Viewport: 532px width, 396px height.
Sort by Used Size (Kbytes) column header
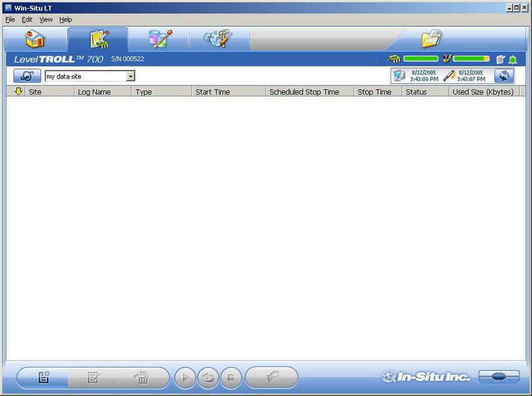point(484,91)
